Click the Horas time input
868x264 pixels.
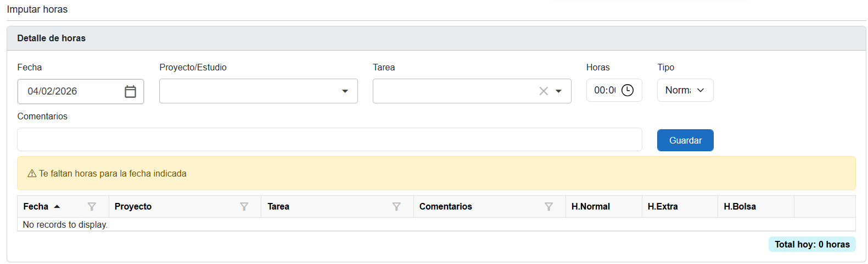[604, 90]
